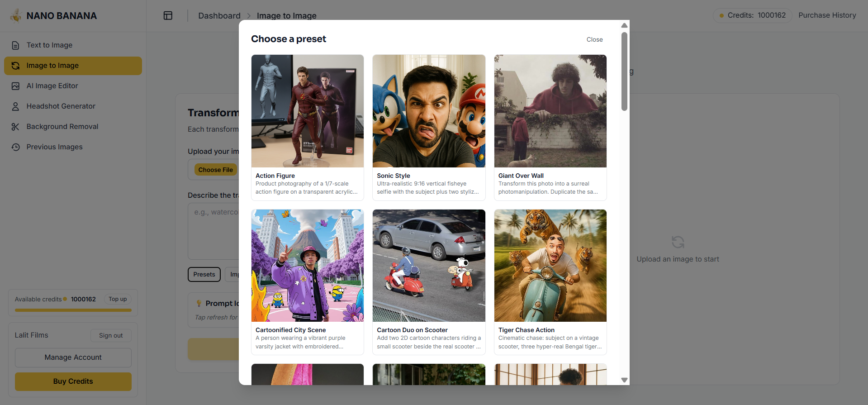Click the 'Giant Over Wall' preset title

521,176
